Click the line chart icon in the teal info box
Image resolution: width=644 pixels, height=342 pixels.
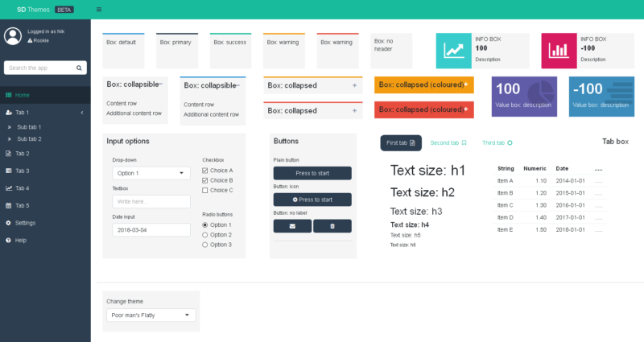pyautogui.click(x=454, y=51)
